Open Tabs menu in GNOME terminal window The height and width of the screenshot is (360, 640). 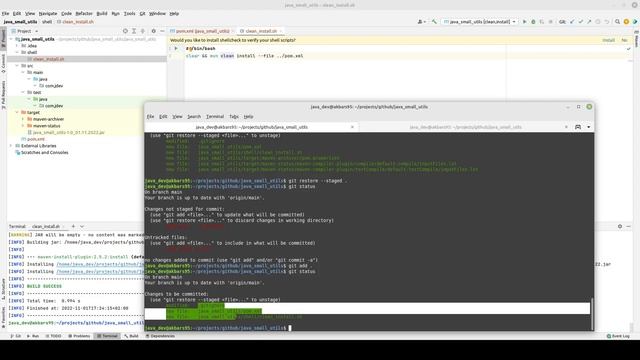(234, 117)
